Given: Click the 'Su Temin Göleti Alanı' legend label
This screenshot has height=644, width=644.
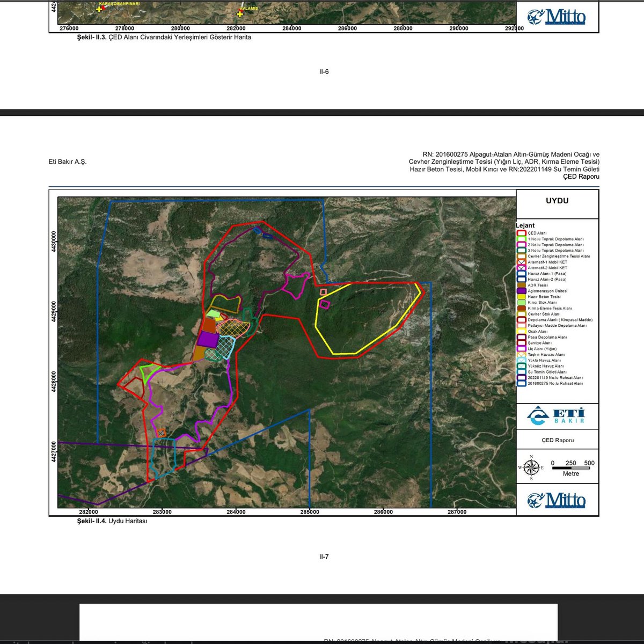Looking at the screenshot, I should click(x=547, y=372).
